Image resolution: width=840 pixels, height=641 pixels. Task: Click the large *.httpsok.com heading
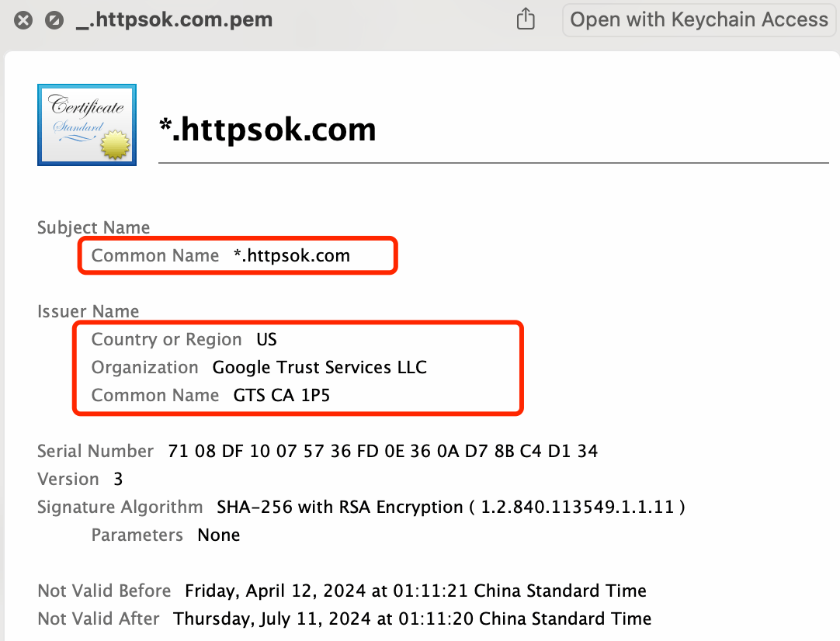click(268, 130)
